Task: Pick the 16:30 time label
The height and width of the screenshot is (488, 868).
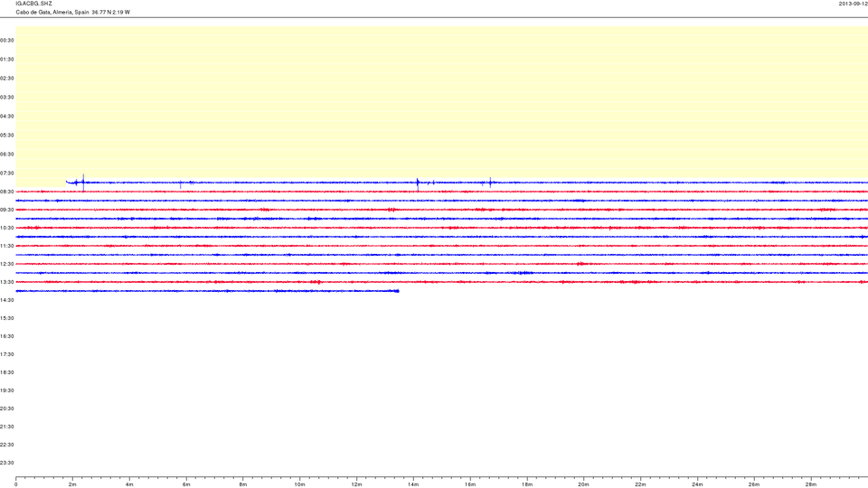Action: point(7,336)
